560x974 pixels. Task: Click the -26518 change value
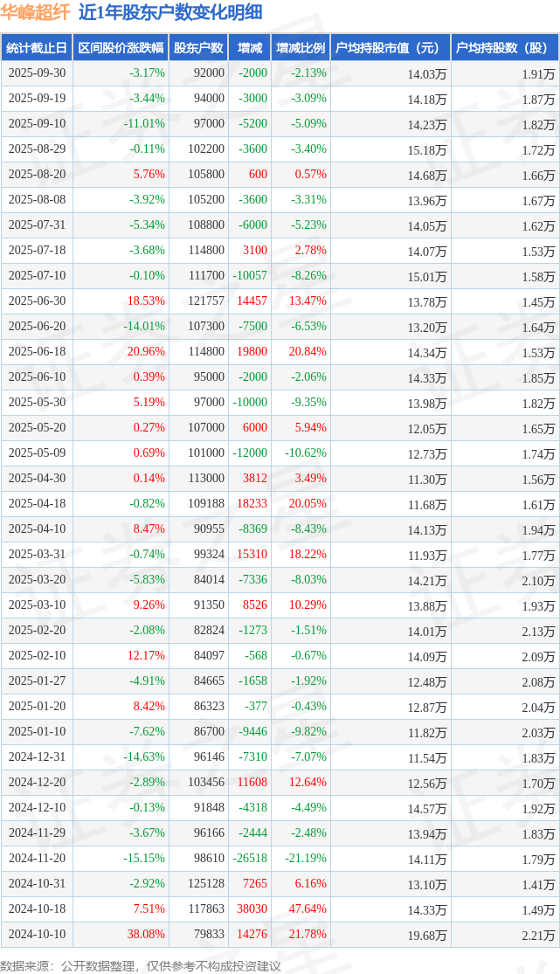[250, 859]
